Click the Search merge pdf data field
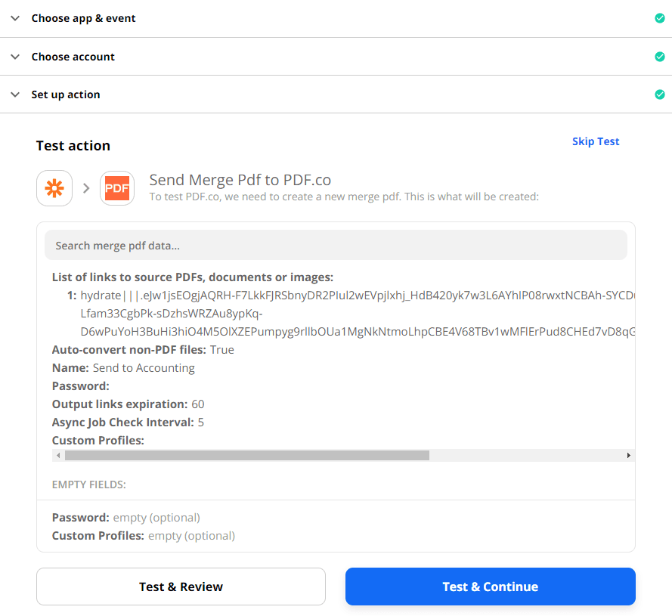Screen dimensions: 672x616 pyautogui.click(x=336, y=246)
